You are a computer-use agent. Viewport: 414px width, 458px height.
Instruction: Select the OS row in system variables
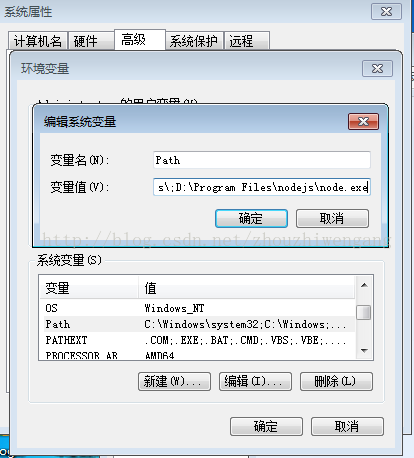[x=199, y=308]
